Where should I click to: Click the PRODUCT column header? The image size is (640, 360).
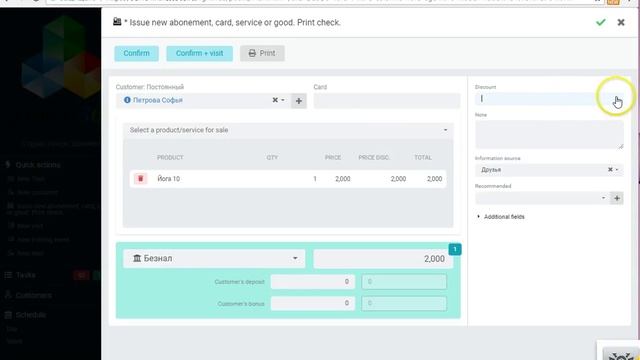click(x=170, y=158)
